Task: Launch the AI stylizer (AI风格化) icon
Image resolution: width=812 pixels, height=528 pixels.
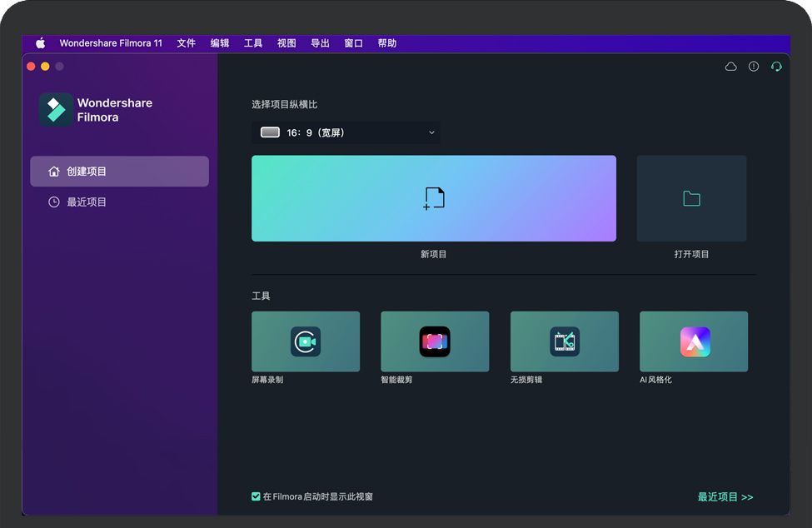Action: (695, 341)
